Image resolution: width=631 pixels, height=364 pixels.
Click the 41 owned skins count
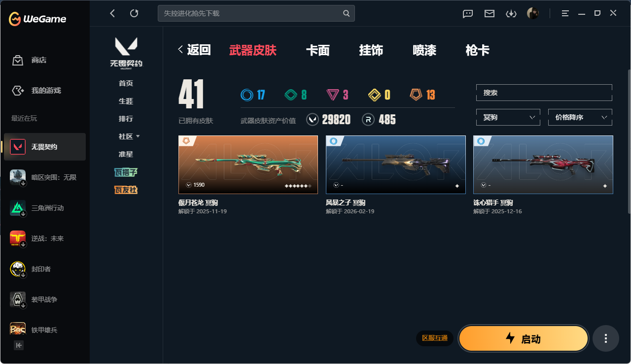[191, 95]
